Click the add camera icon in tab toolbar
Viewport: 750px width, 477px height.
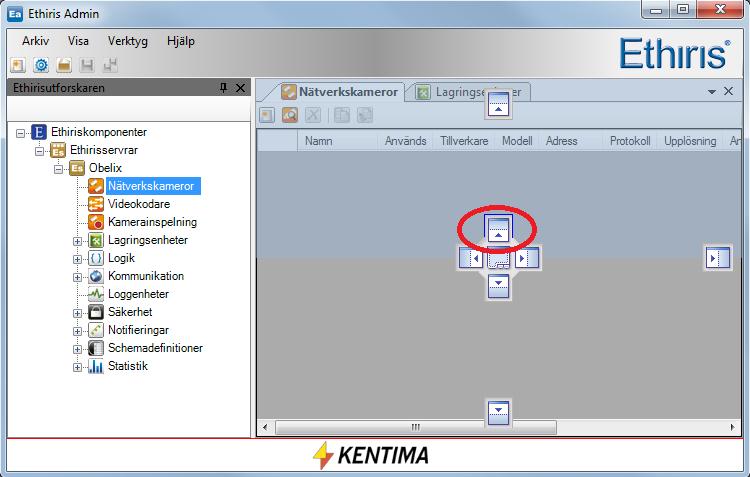click(x=267, y=115)
